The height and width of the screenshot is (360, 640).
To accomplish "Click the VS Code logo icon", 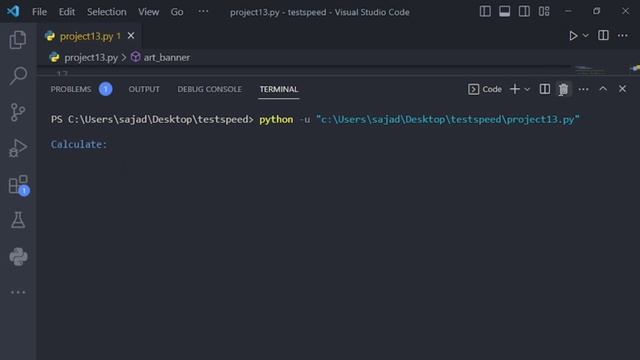I will point(13,11).
